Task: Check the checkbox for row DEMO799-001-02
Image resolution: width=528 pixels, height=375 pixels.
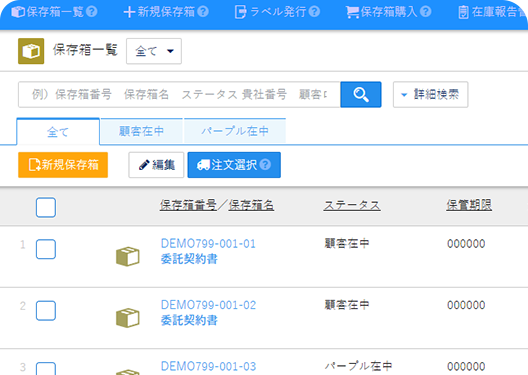Action: pos(46,310)
